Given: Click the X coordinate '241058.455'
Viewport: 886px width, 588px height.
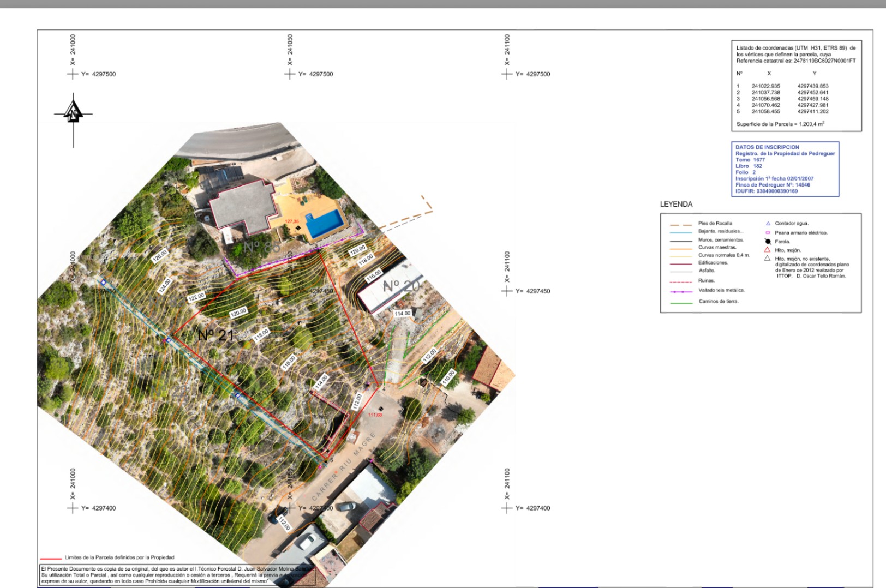Looking at the screenshot, I should tap(766, 112).
